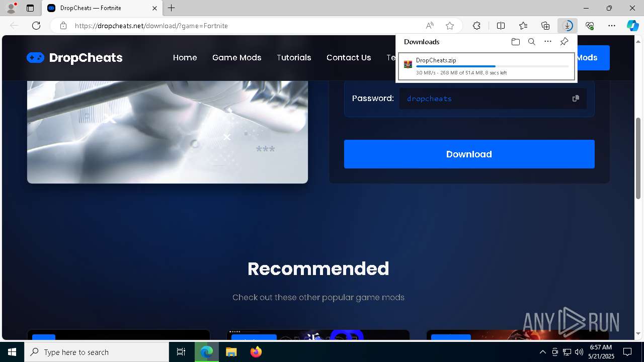Viewport: 644px width, 362px height.
Task: Select the DropCheats — Fortnite tab
Action: [x=102, y=8]
